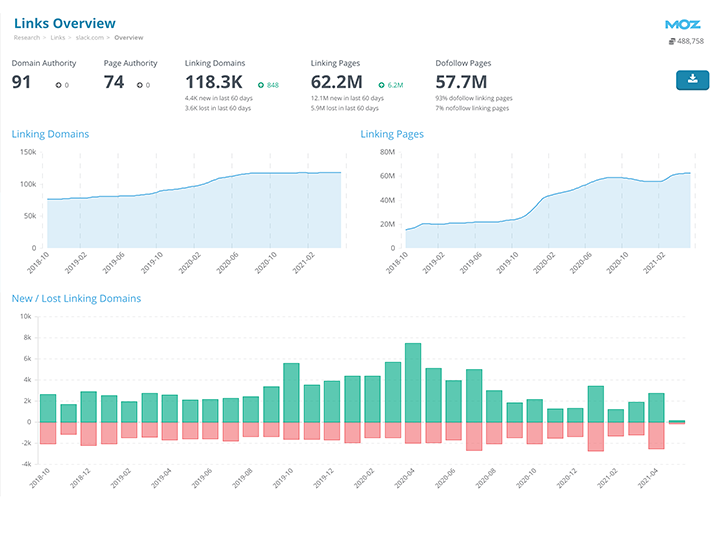Click the 62.2M Linking Pages value

[x=339, y=82]
